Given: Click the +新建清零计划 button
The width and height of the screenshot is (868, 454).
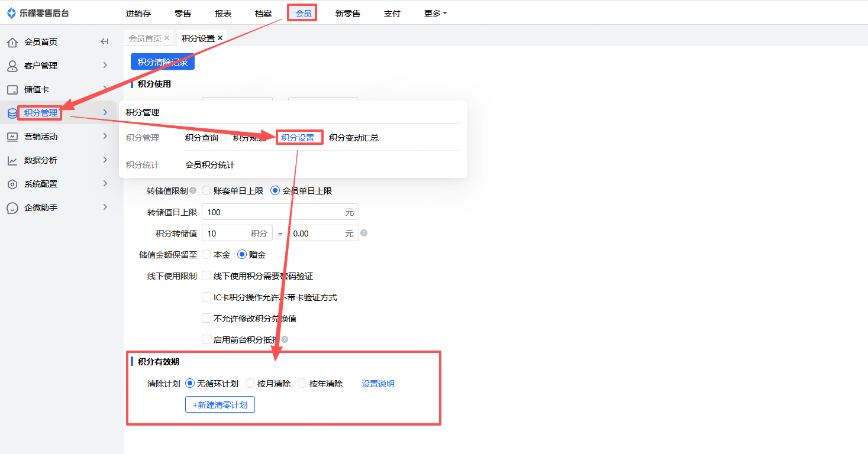Looking at the screenshot, I should click(x=220, y=404).
